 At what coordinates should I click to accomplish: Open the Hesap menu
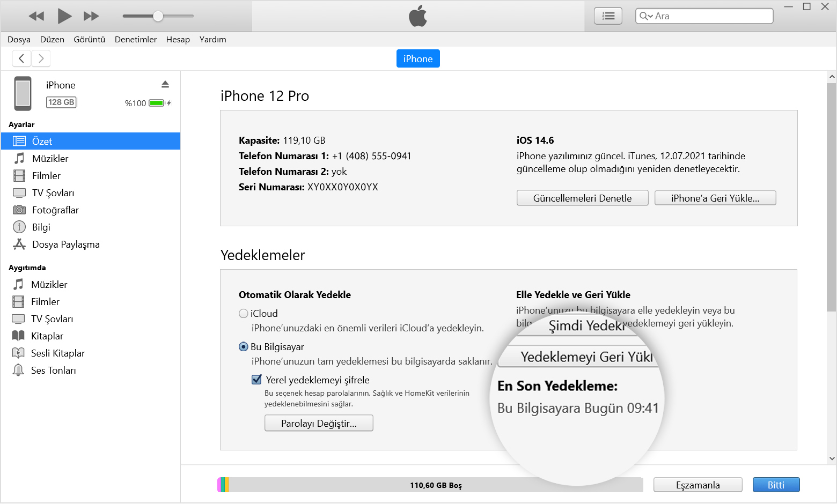(x=178, y=40)
